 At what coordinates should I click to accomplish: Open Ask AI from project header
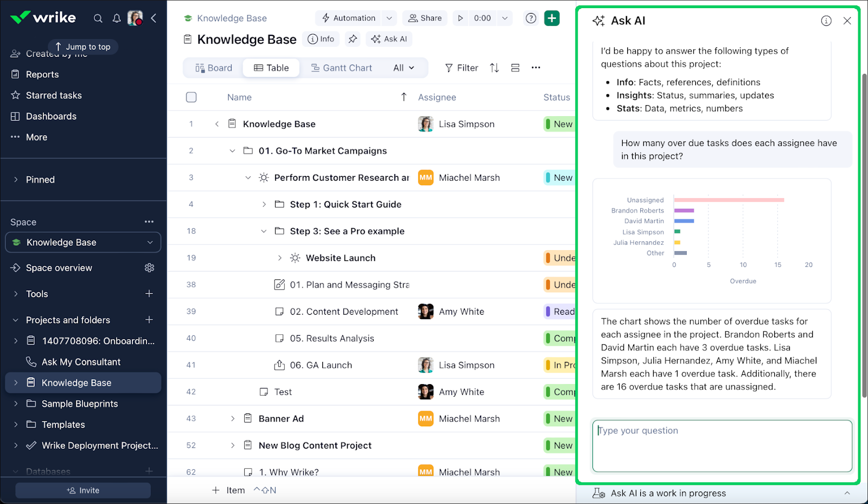click(x=389, y=39)
